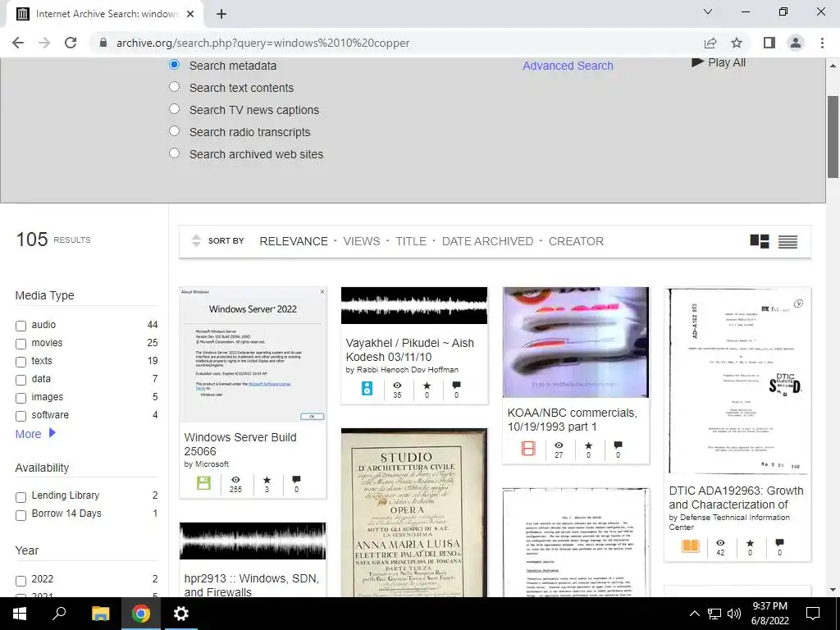
Task: Open Windows Server 2022 thumbnail image
Action: point(253,354)
